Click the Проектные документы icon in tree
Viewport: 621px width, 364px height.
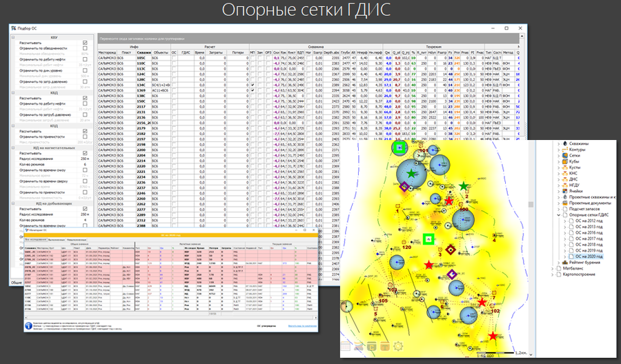(564, 203)
